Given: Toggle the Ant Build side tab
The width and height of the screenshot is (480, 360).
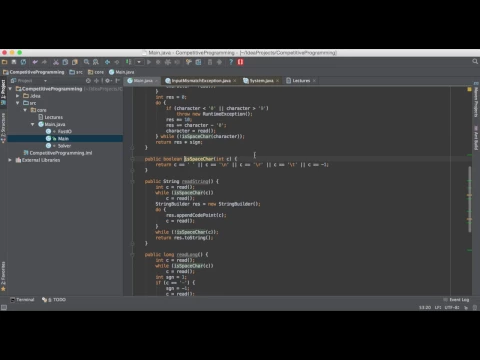Looking at the screenshot, I should click(476, 138).
